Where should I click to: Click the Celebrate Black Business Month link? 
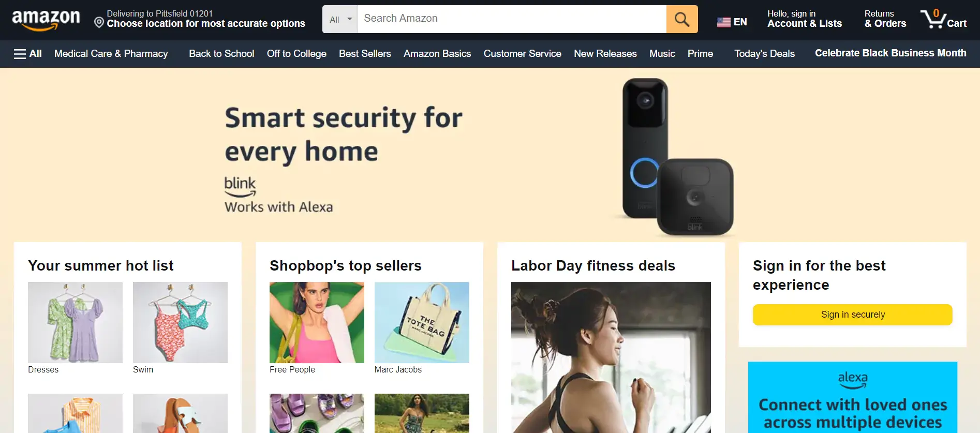tap(890, 53)
